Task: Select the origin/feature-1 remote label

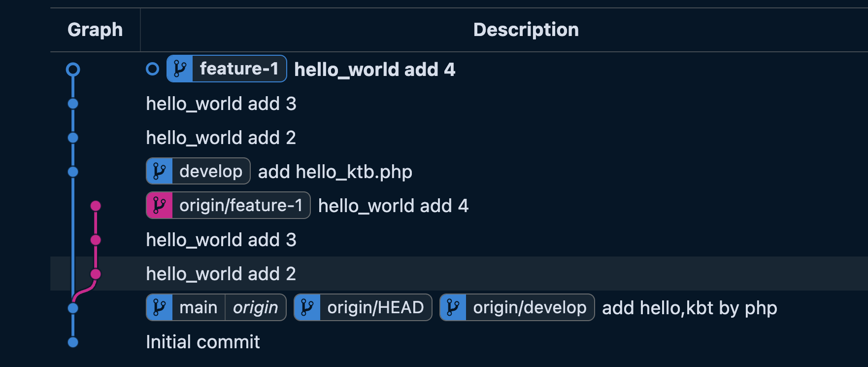Action: [241, 205]
